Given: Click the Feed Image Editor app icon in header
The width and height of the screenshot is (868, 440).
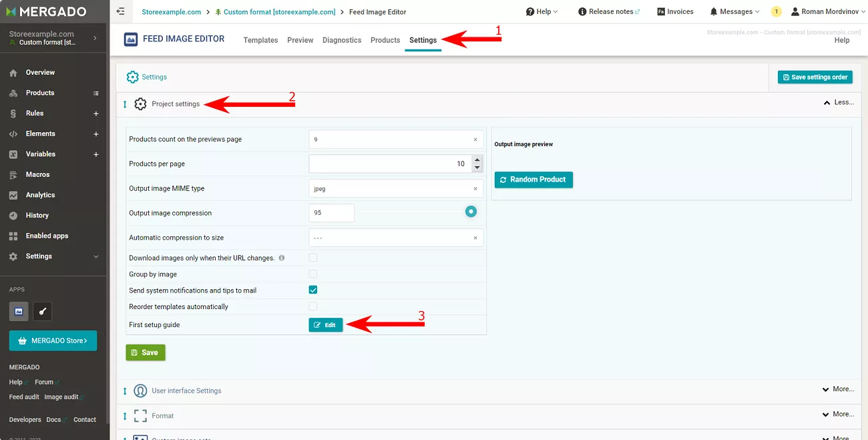Looking at the screenshot, I should (x=132, y=39).
